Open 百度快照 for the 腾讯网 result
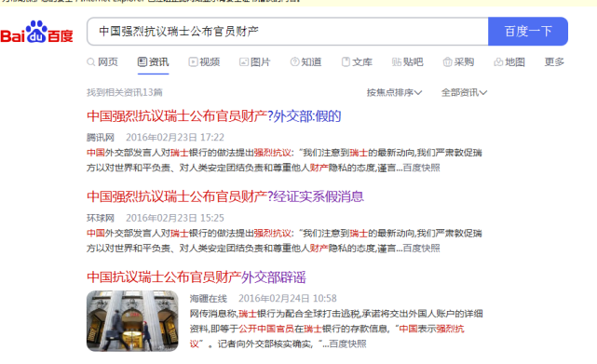Viewport: 597px width, 364px height. coord(422,168)
